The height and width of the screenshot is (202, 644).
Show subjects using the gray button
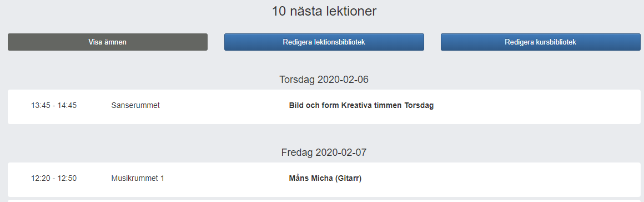tap(108, 42)
